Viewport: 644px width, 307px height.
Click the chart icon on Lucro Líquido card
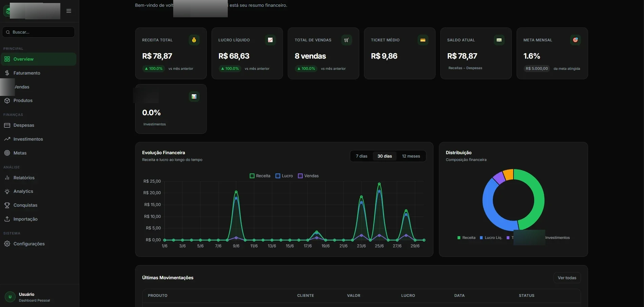click(x=270, y=40)
